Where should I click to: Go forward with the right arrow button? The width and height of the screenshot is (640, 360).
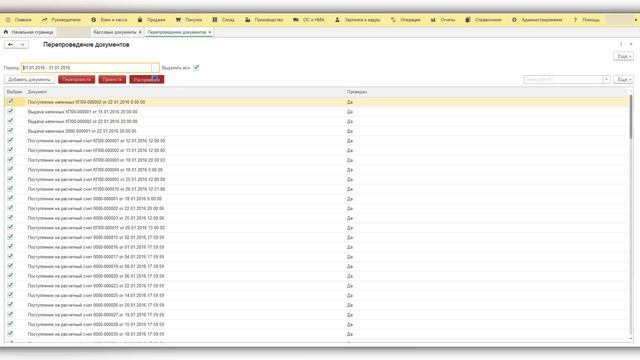coord(22,44)
